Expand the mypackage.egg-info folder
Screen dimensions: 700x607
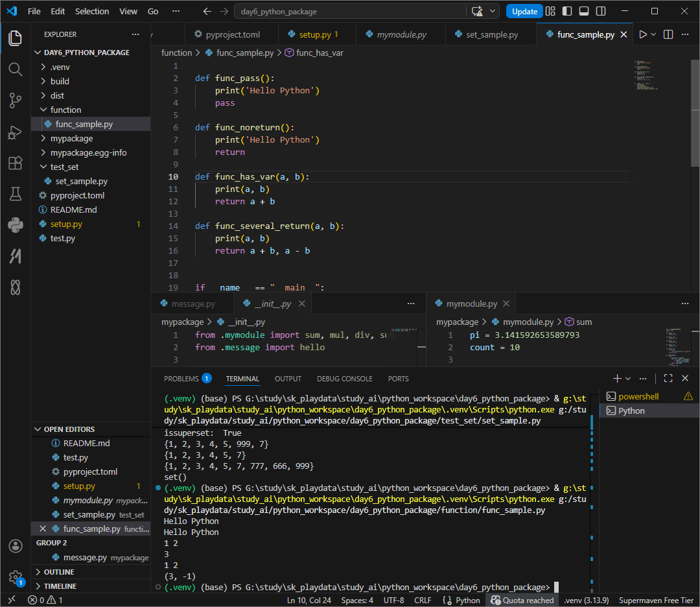[91, 153]
